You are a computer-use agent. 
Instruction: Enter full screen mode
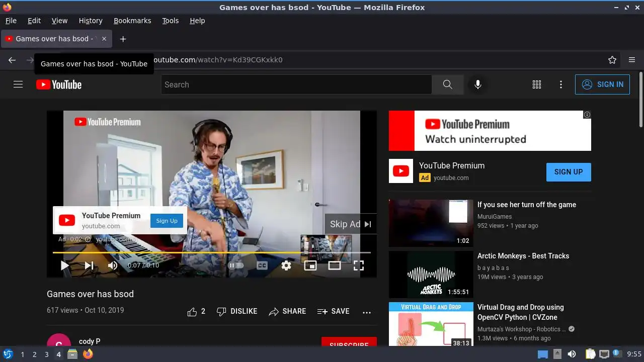point(359,265)
